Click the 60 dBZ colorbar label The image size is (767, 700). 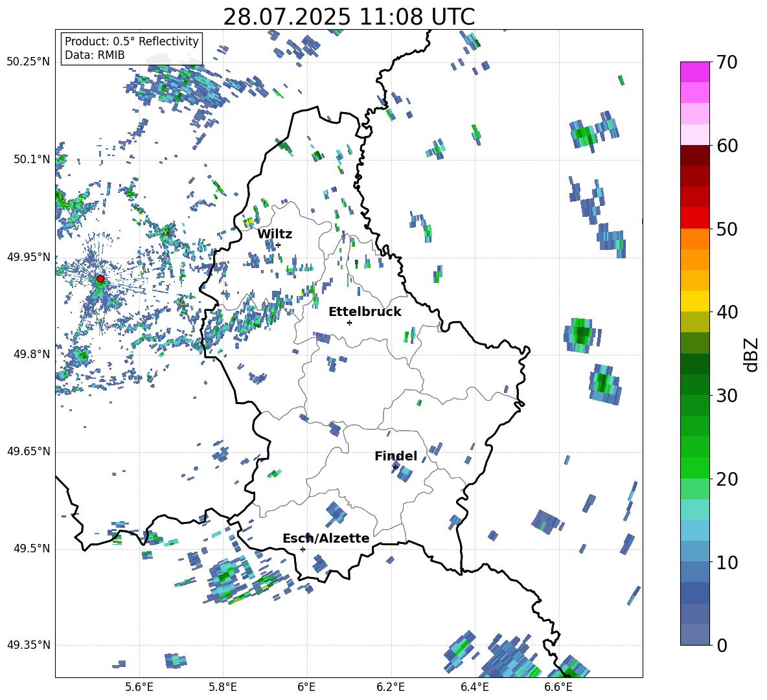pyautogui.click(x=727, y=146)
